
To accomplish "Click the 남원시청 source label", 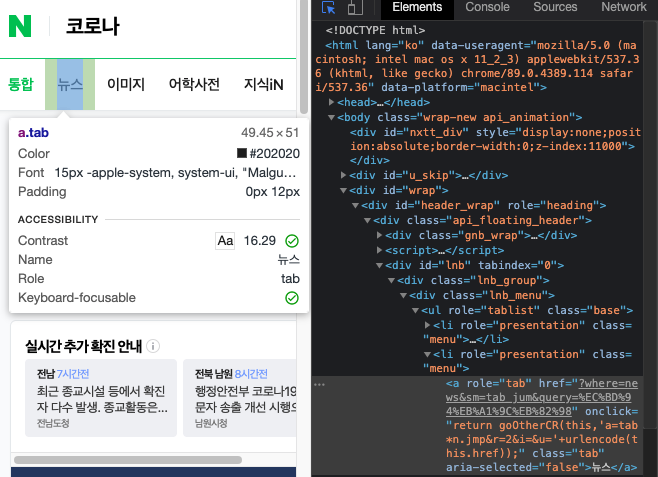I will [x=211, y=423].
